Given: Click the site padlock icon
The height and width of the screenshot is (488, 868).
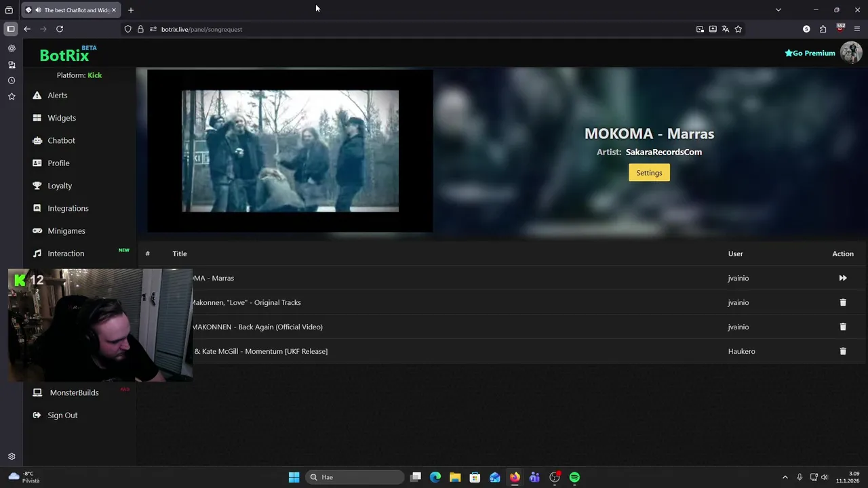Looking at the screenshot, I should click(140, 29).
